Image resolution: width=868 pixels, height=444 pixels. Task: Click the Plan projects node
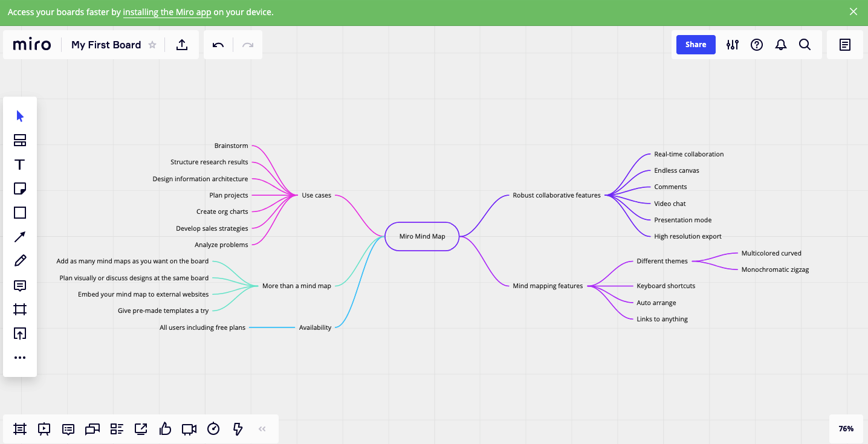tap(229, 195)
